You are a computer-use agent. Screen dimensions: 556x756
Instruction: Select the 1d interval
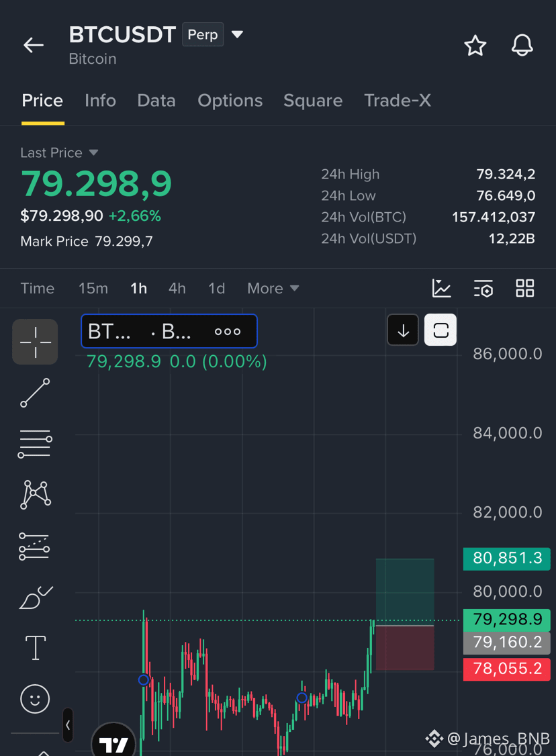tap(216, 288)
